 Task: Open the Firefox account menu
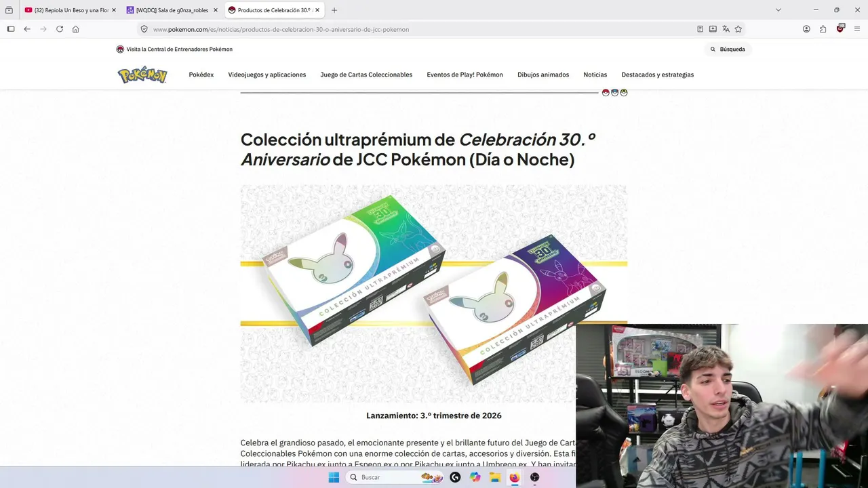tap(806, 29)
